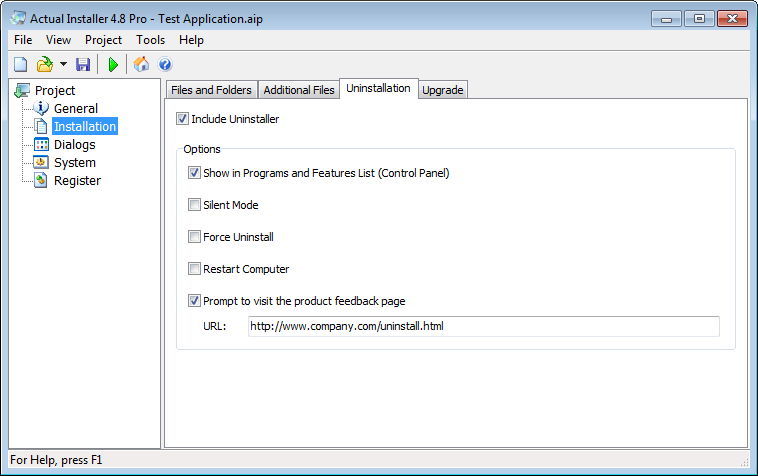This screenshot has width=758, height=476.
Task: Open the File menu
Action: pyautogui.click(x=23, y=40)
